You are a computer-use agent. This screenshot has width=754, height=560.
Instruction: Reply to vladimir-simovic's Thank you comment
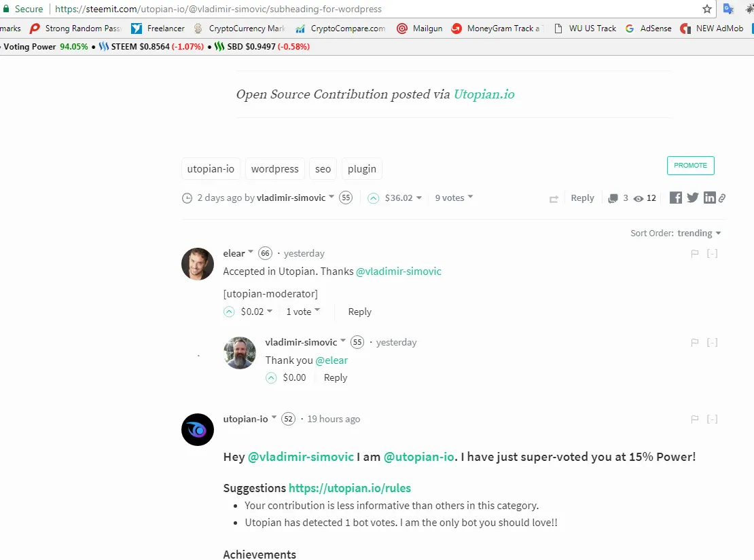[x=335, y=378]
